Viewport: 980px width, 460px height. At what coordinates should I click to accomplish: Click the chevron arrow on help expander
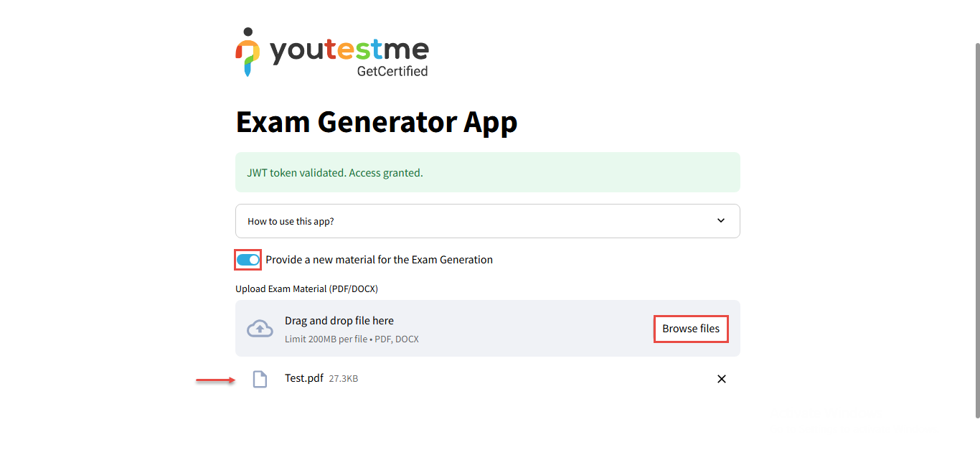click(721, 220)
